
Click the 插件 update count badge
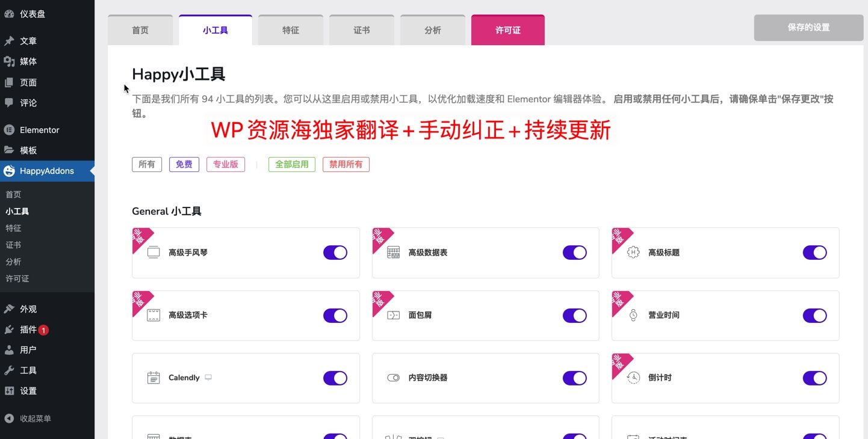point(43,330)
